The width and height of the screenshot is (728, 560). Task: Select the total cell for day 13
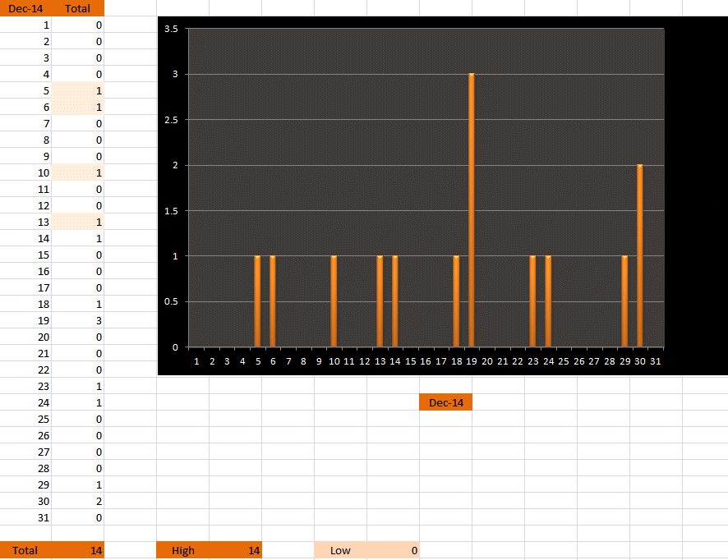(77, 222)
